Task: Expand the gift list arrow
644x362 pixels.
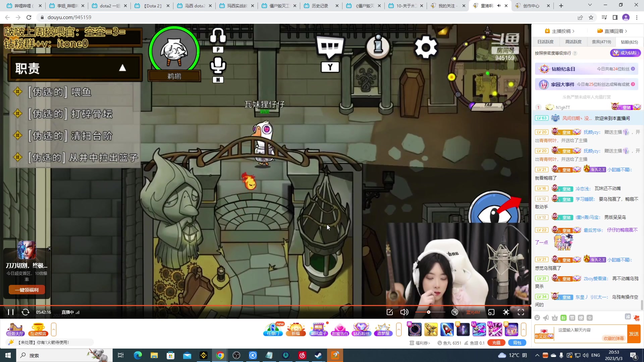Action: (524, 329)
